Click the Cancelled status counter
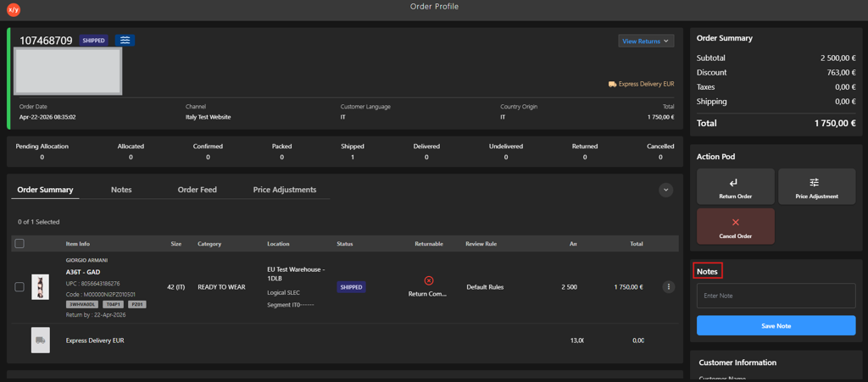Screen dimensions: 868x382 660,152
